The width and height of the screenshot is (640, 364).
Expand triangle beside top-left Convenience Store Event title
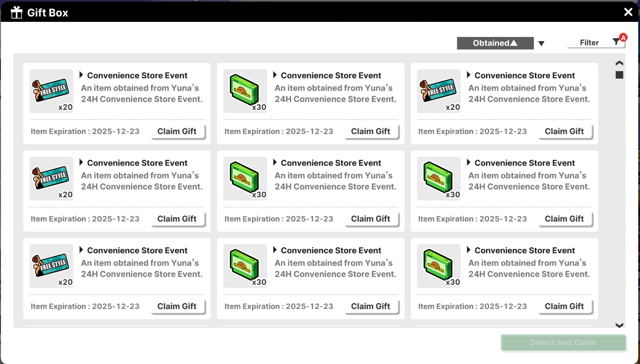coord(82,75)
